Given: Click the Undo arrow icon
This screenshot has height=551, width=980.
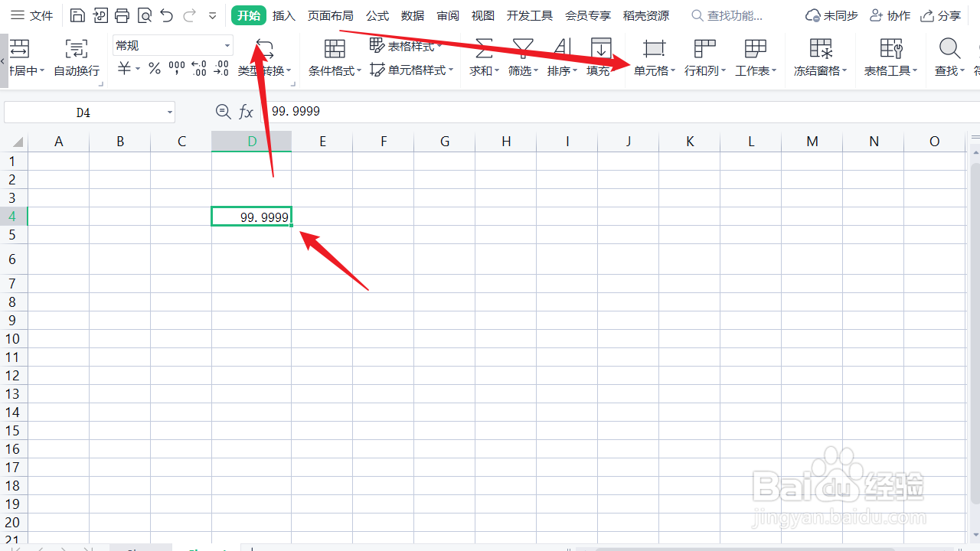Looking at the screenshot, I should click(x=166, y=15).
